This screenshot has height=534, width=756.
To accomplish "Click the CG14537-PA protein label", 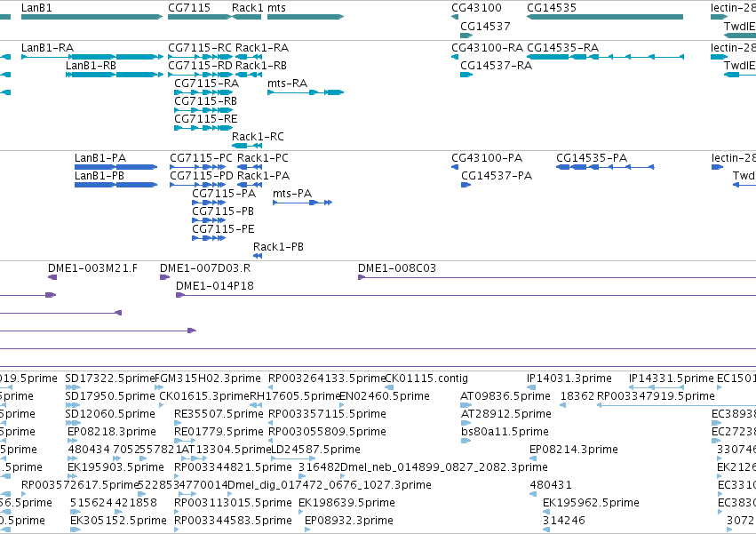I will point(497,176).
